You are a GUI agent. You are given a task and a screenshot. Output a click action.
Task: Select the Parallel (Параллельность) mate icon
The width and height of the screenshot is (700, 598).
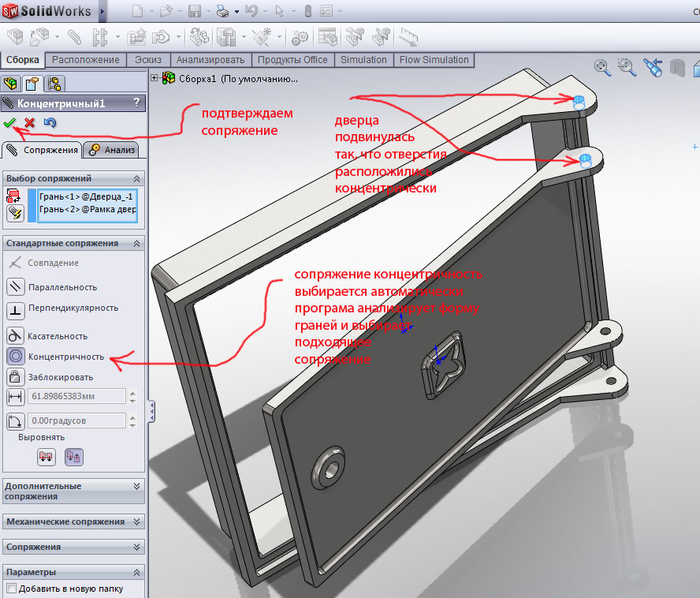click(15, 287)
